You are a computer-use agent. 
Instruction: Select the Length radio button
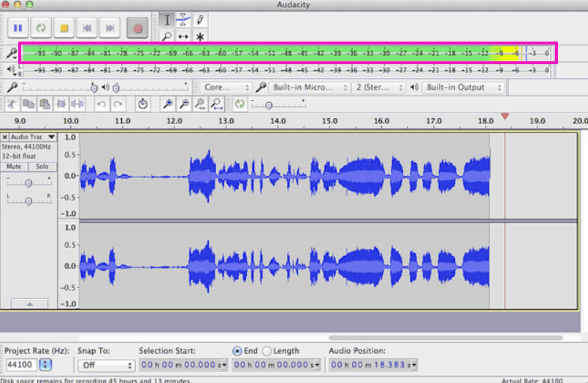[x=267, y=351]
